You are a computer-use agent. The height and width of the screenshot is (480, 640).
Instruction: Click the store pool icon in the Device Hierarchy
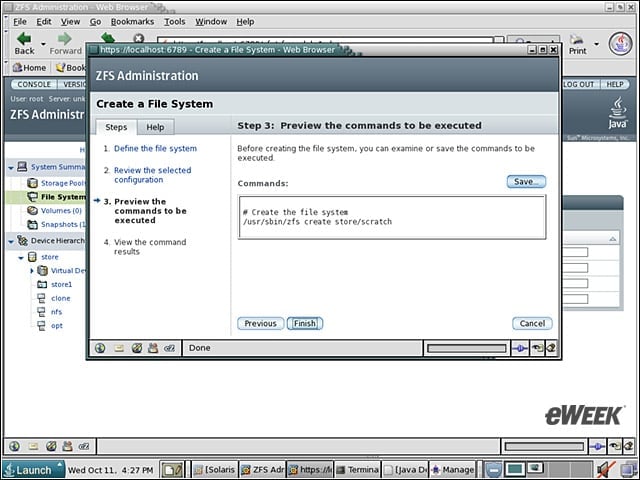point(32,257)
